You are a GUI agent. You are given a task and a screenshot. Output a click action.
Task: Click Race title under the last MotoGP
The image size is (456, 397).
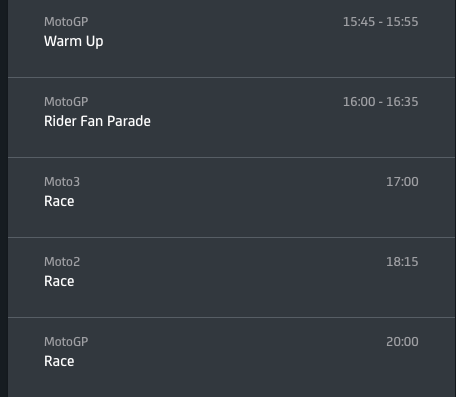59,361
